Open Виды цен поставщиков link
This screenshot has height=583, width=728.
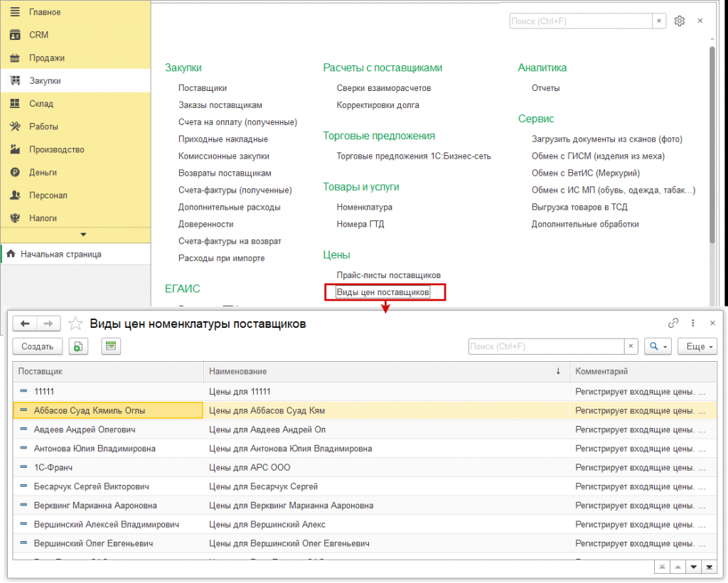[x=383, y=292]
